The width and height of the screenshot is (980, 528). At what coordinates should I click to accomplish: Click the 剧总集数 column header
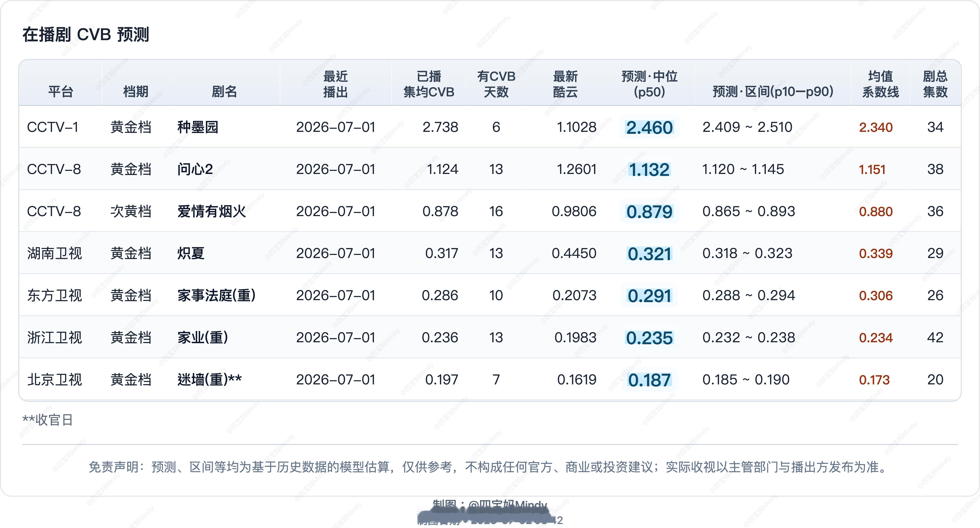[x=935, y=84]
